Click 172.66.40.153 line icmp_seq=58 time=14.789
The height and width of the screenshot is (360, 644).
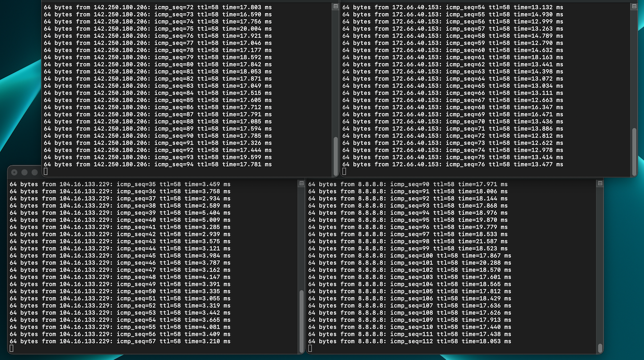click(x=453, y=36)
